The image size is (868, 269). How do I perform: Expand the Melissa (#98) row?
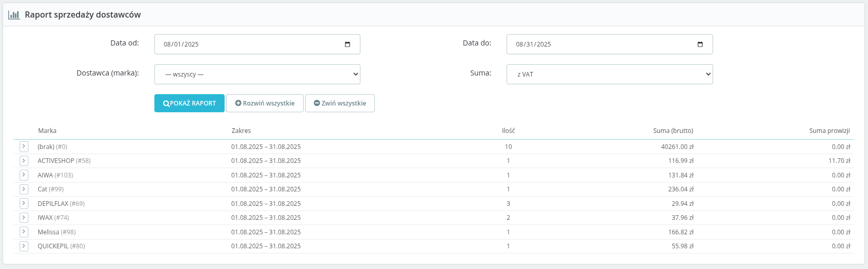[24, 232]
